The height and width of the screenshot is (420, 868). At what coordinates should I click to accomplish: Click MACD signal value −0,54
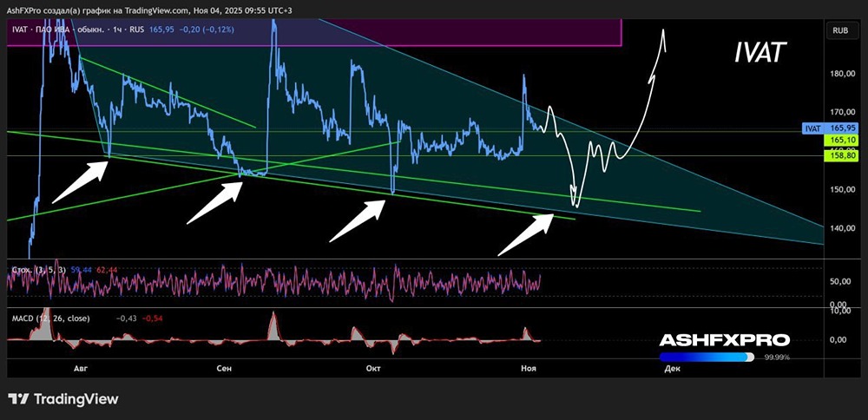(152, 318)
